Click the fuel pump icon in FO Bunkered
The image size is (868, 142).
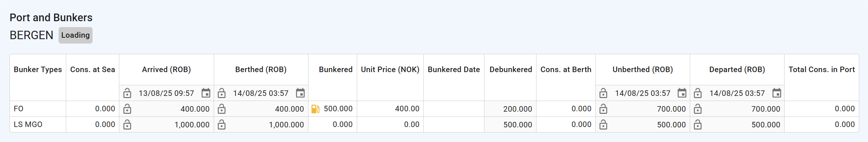(x=315, y=109)
